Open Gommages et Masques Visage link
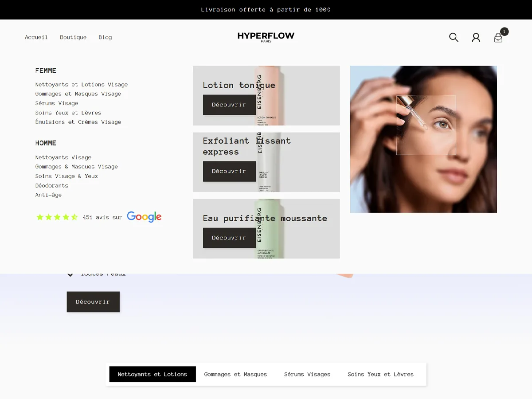This screenshot has width=532, height=399. pyautogui.click(x=78, y=94)
